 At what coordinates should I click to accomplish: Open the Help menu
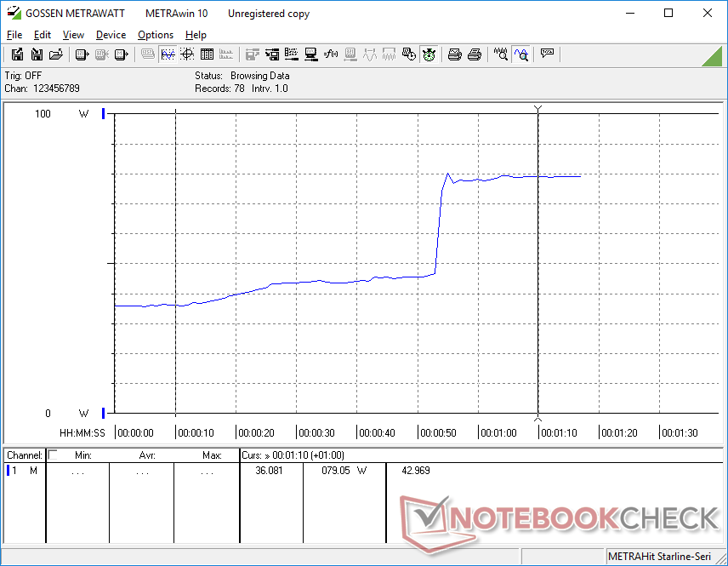(196, 35)
